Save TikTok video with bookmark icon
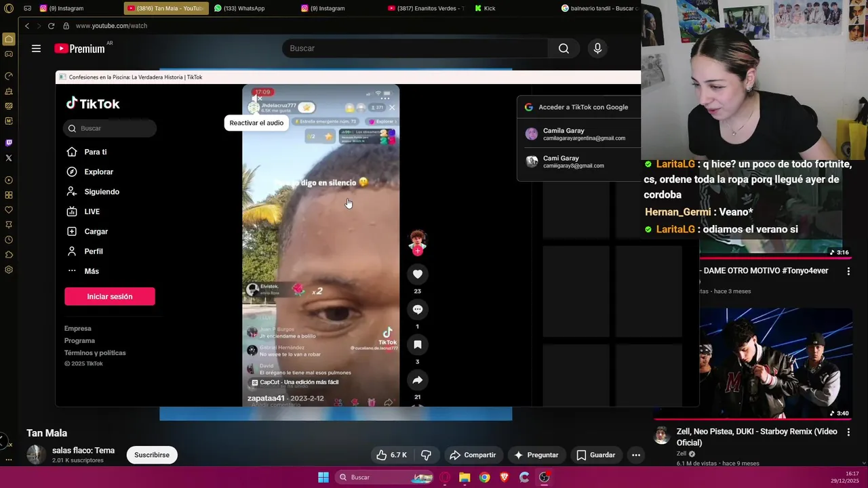868x488 pixels. pos(418,344)
